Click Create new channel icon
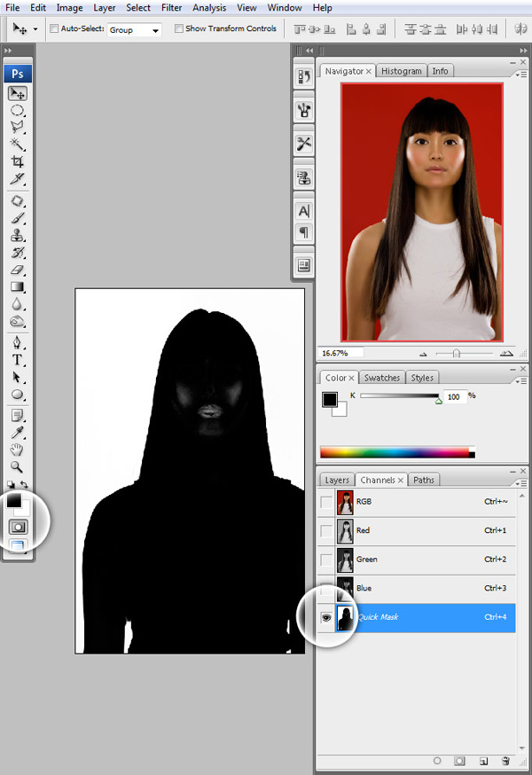The height and width of the screenshot is (775, 532). (483, 761)
